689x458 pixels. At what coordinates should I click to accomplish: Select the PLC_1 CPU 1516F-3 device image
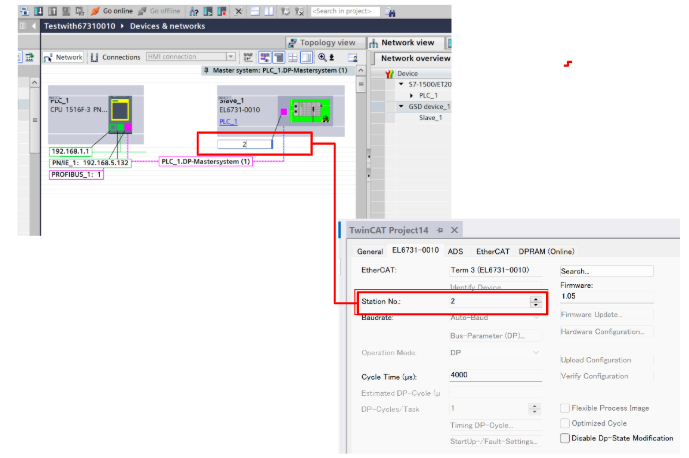point(120,114)
